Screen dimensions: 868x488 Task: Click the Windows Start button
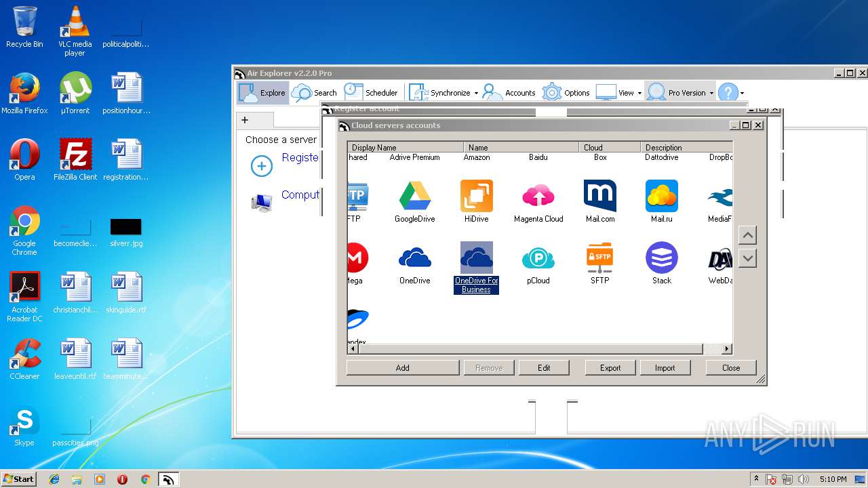click(x=19, y=479)
